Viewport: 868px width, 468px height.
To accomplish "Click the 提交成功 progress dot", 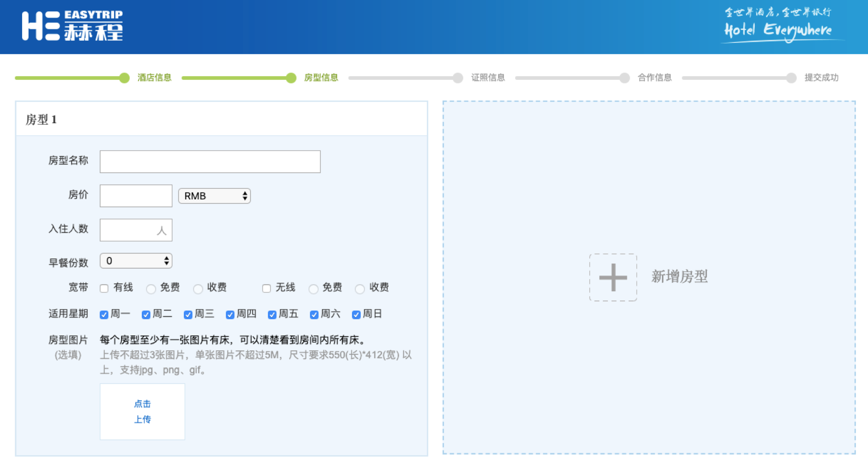I will click(791, 78).
